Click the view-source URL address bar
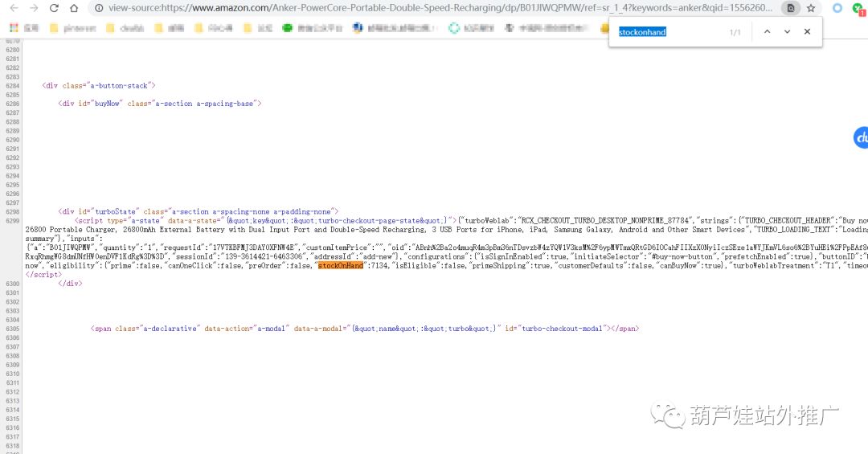The image size is (868, 454). 440,8
